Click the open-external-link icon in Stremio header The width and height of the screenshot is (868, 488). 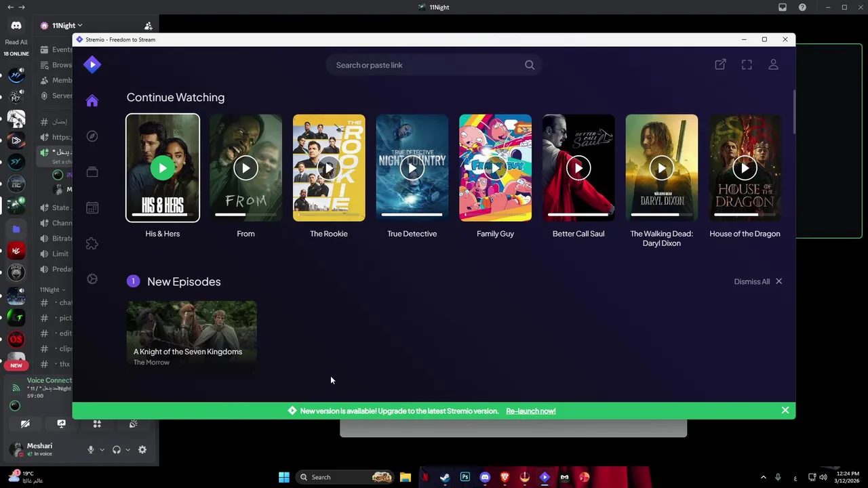tap(720, 64)
